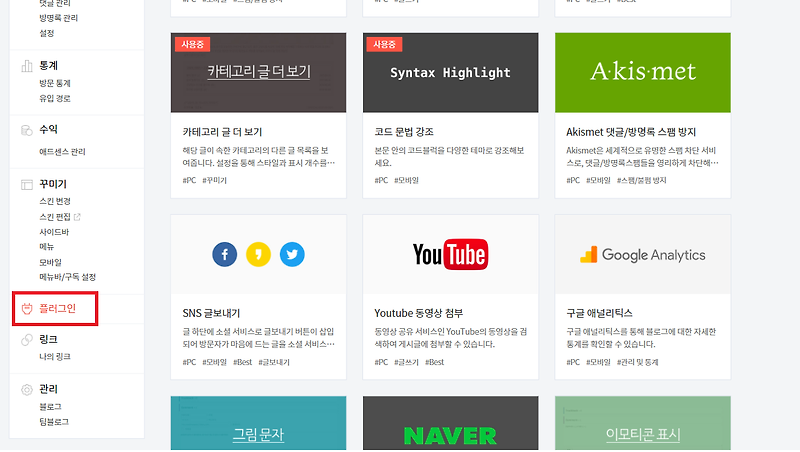Viewport: 800px width, 452px height.
Task: Click the SNS 글보내기 description text
Action: [x=259, y=338]
